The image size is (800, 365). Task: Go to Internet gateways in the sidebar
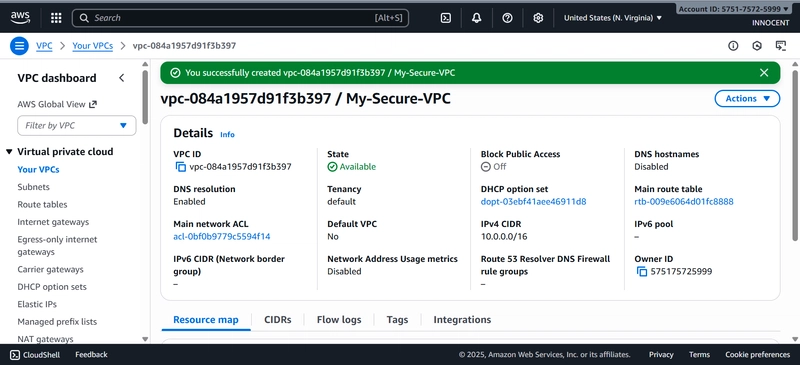pyautogui.click(x=53, y=222)
